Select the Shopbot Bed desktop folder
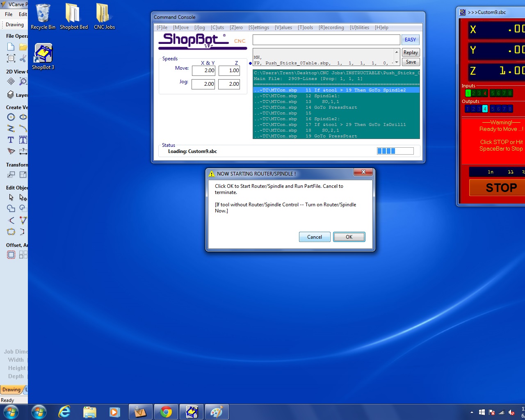 click(73, 16)
